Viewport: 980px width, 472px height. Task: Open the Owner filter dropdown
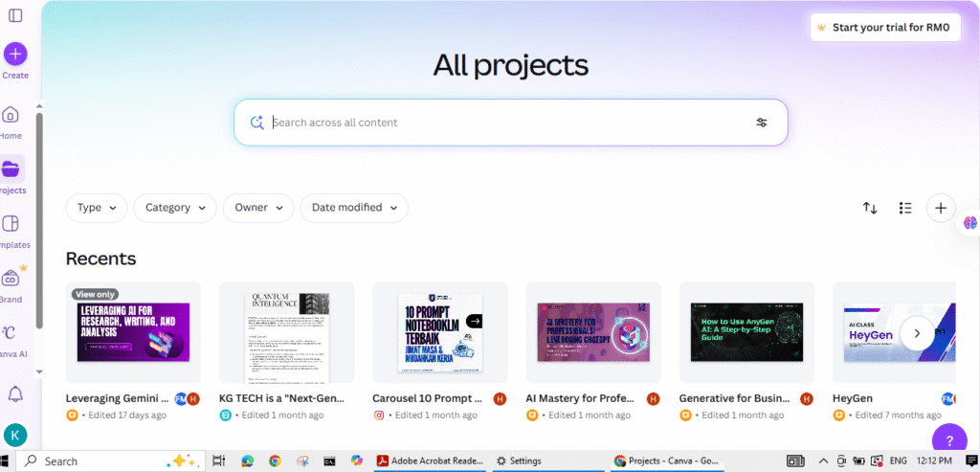[258, 208]
